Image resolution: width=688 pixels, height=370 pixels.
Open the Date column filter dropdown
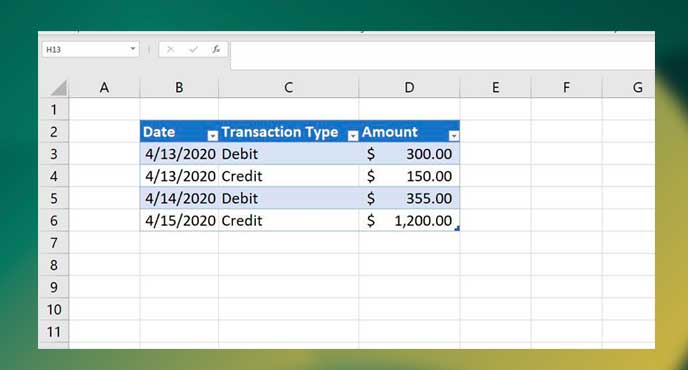tap(212, 136)
